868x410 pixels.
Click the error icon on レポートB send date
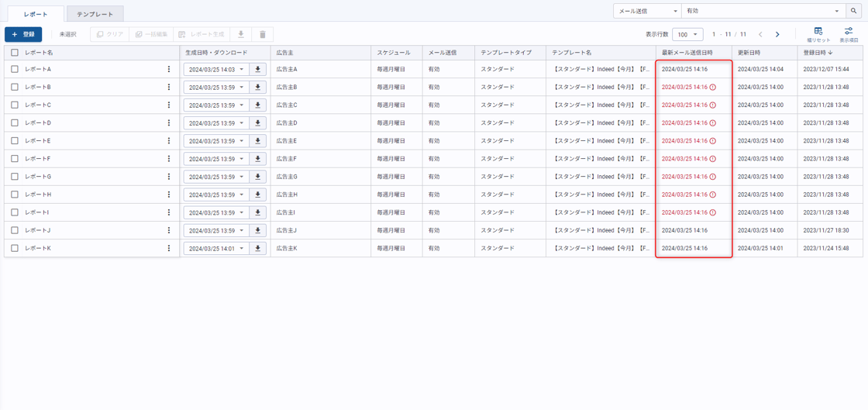712,88
